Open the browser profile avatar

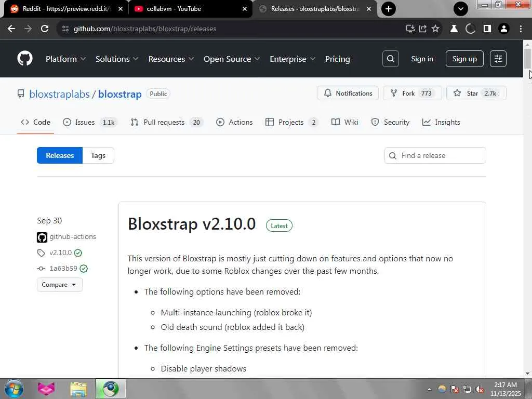coord(504,29)
